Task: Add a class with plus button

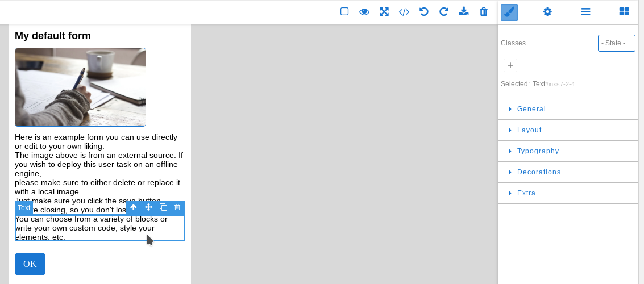Action: pyautogui.click(x=510, y=65)
